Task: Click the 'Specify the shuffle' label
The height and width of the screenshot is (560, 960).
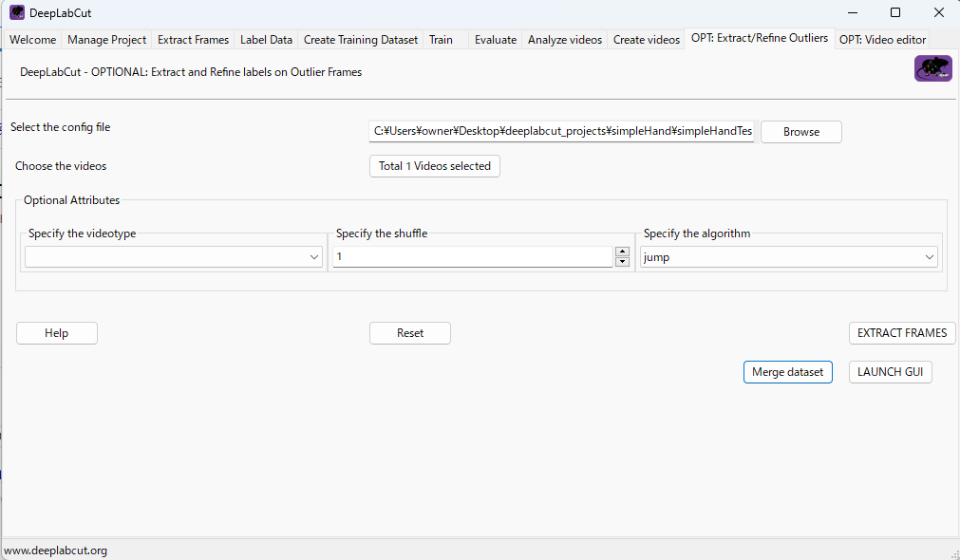Action: click(382, 233)
